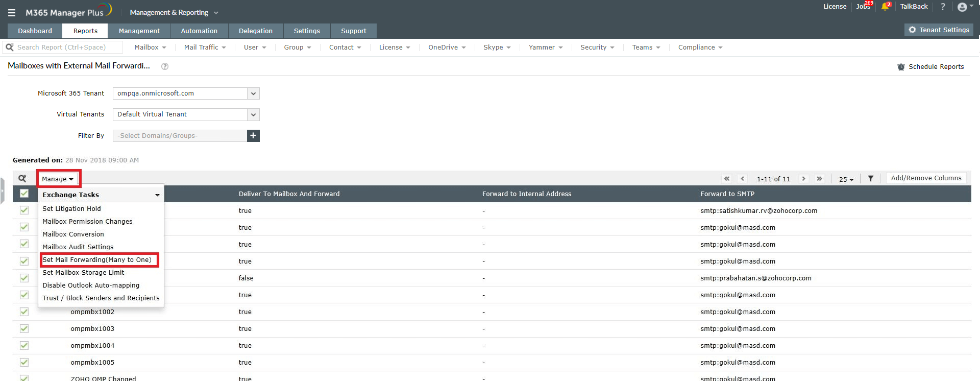Click the Select Domains/Groups filter field
Screen dimensions: 980x381
(180, 136)
